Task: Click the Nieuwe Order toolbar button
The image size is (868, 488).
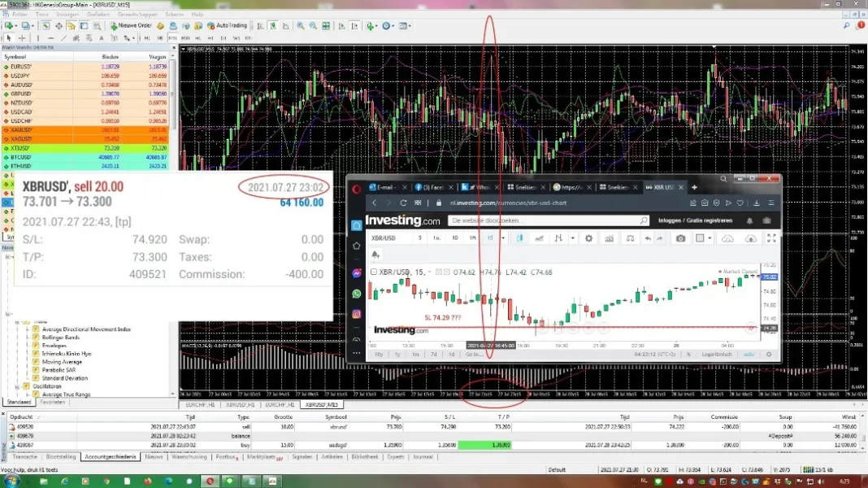Action: [x=131, y=25]
